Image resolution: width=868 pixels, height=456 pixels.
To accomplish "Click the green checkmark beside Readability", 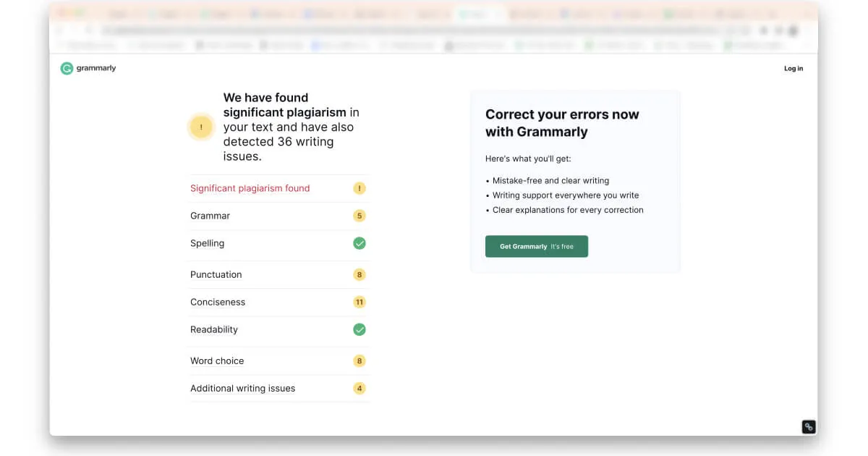I will point(359,329).
